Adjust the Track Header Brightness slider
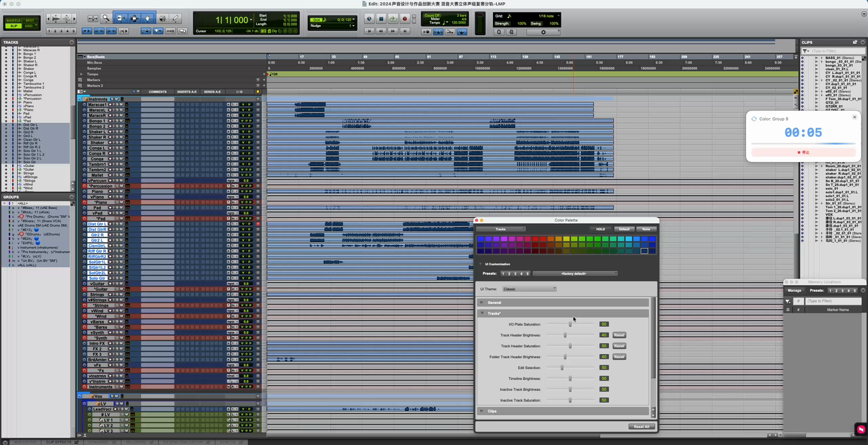The width and height of the screenshot is (868, 445). pyautogui.click(x=565, y=335)
